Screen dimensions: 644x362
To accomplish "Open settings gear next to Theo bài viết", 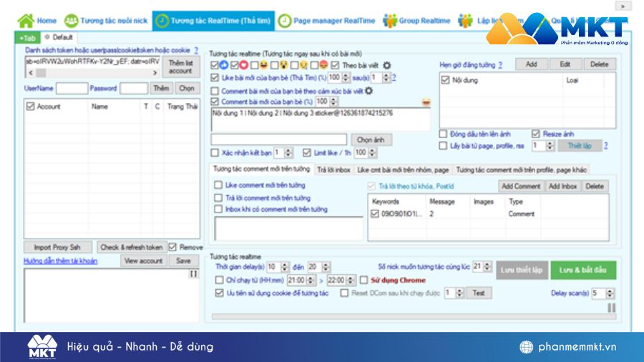I will point(387,65).
